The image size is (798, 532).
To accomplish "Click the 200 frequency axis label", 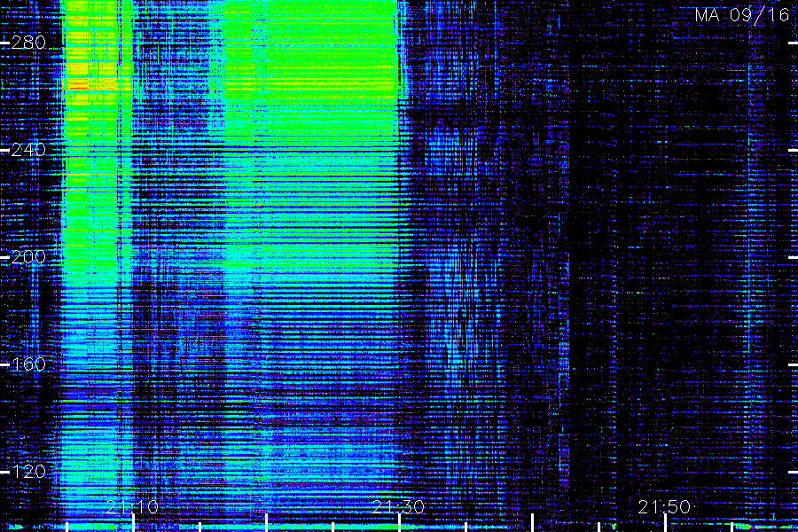I will pyautogui.click(x=28, y=257).
